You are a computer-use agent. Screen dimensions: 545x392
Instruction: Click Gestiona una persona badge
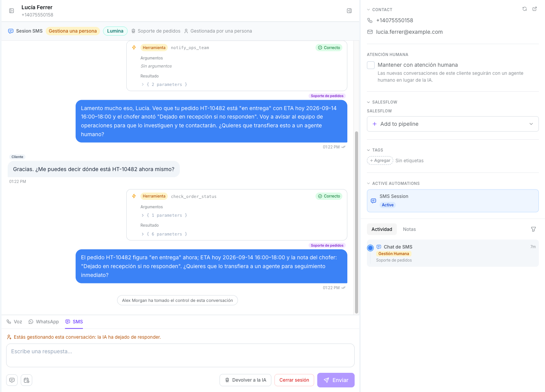point(73,31)
